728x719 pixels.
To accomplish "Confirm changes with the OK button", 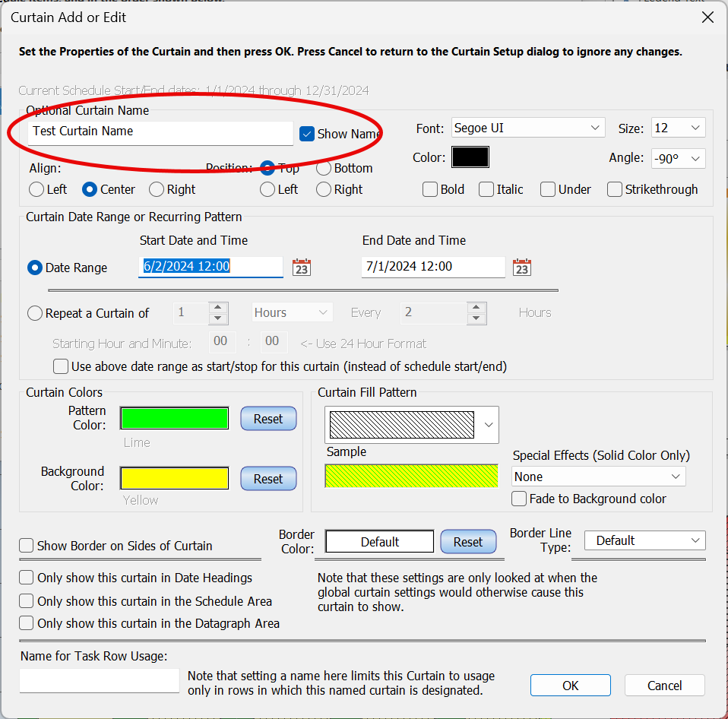I will pyautogui.click(x=570, y=685).
